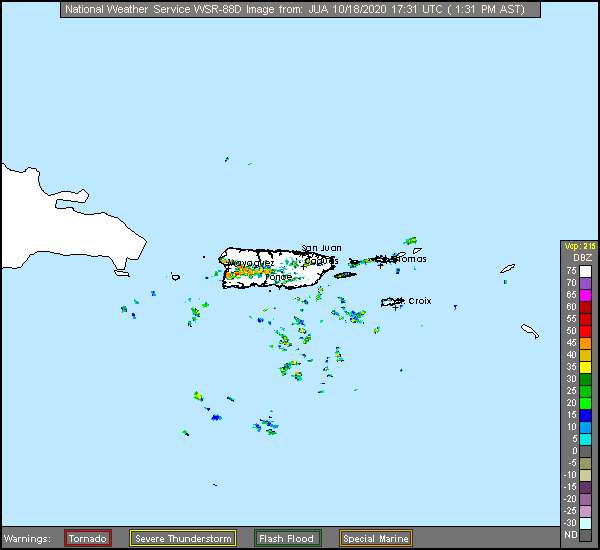Pick the 50 dBZ red swatch

pyautogui.click(x=586, y=331)
